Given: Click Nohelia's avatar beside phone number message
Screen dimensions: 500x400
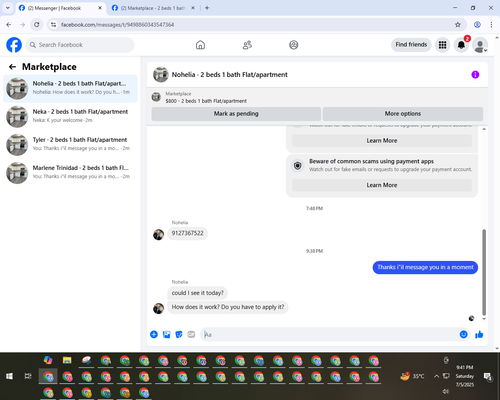Looking at the screenshot, I should (x=158, y=234).
